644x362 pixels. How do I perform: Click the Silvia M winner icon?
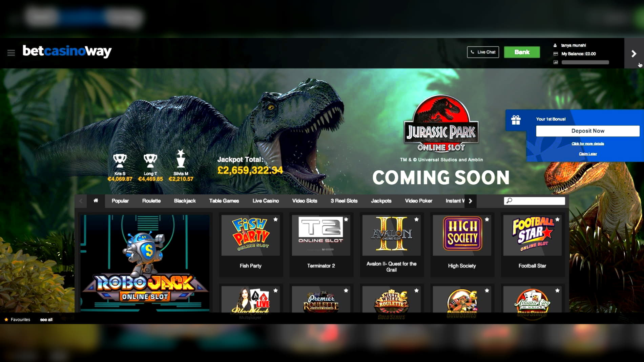click(181, 158)
